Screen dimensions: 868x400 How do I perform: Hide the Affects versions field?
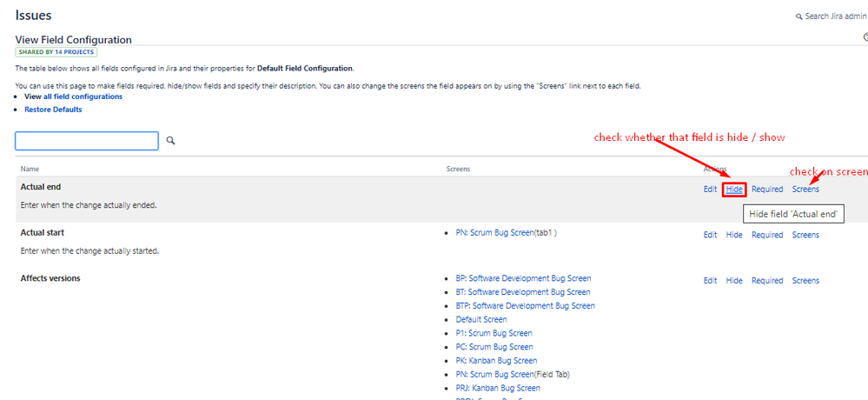pos(734,281)
